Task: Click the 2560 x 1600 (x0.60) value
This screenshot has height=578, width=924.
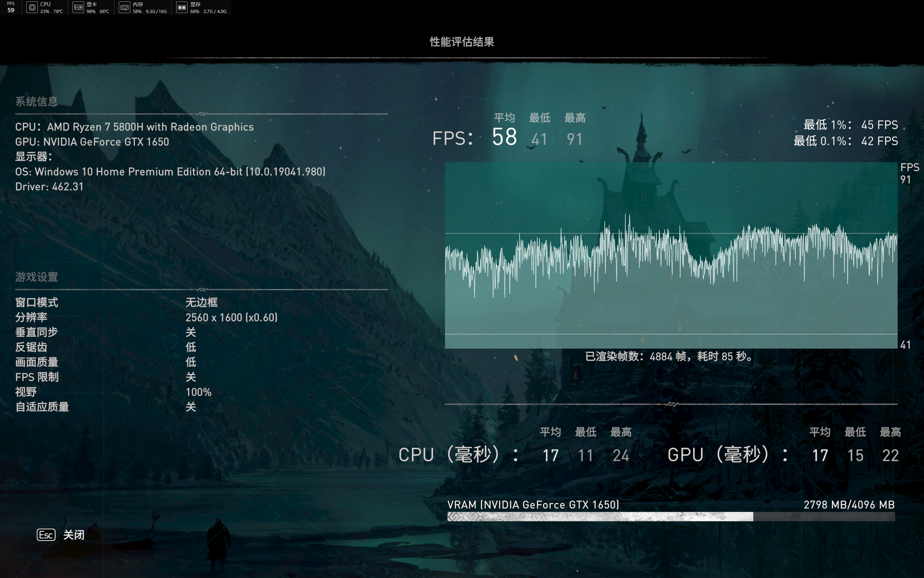Action: [231, 317]
